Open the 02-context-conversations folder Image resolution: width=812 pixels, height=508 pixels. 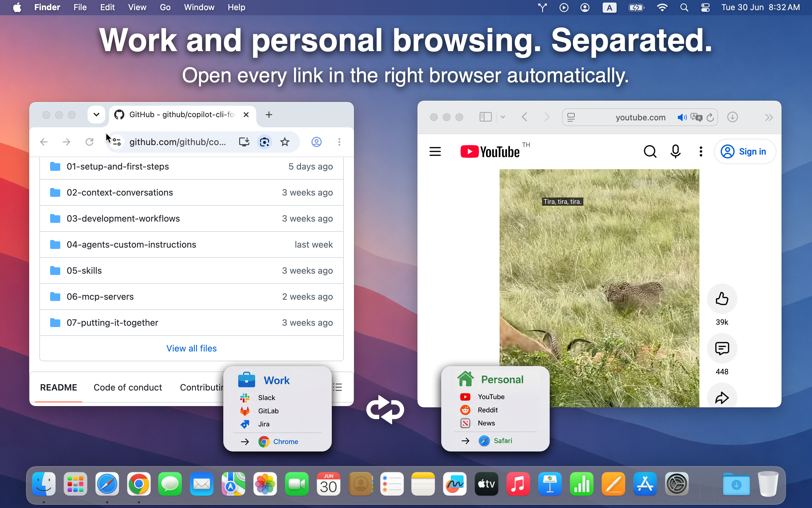[120, 192]
